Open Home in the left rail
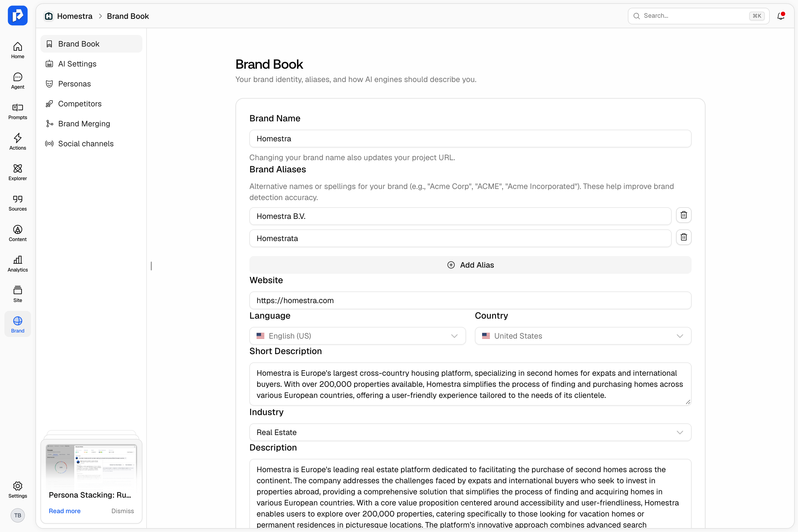Screen dimensions: 798x532 click(x=18, y=50)
